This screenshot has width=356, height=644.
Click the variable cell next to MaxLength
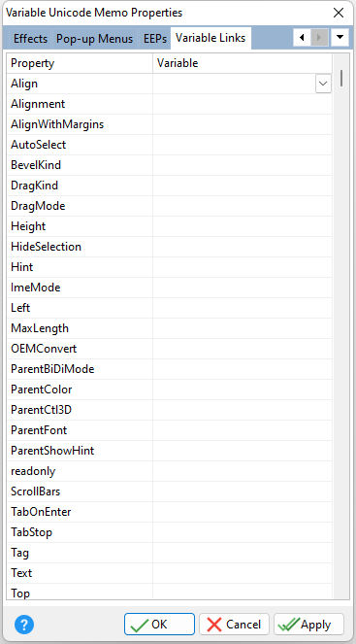(x=243, y=328)
